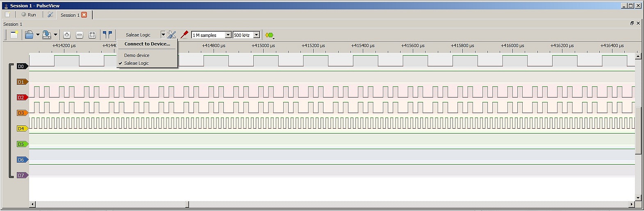The width and height of the screenshot is (644, 211).
Task: Click the D7 channel label
Action: [x=22, y=175]
